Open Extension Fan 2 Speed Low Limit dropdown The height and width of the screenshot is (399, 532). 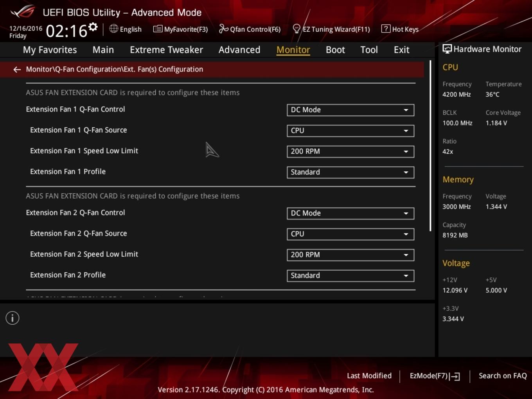(x=350, y=255)
